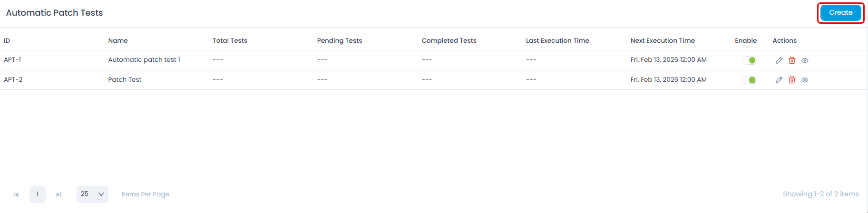Open APT-2 details with the eye icon

click(x=805, y=80)
